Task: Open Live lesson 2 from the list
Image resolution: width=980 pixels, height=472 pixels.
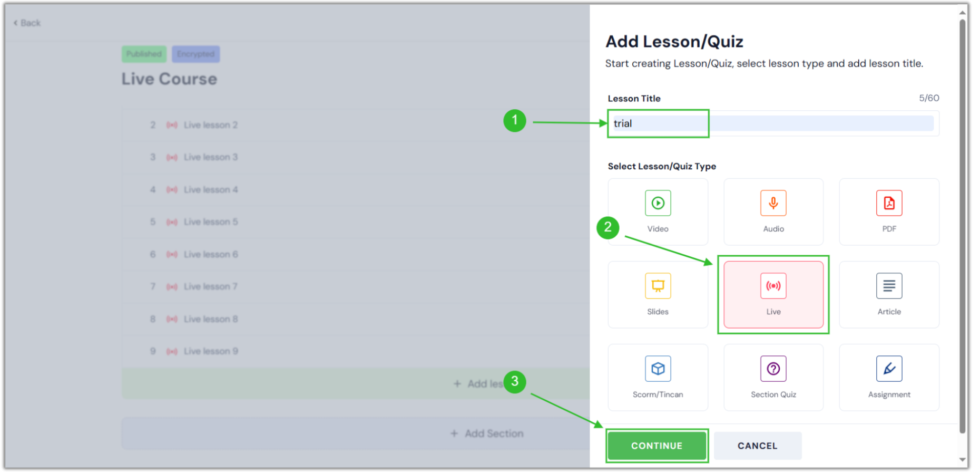Action: tap(210, 124)
